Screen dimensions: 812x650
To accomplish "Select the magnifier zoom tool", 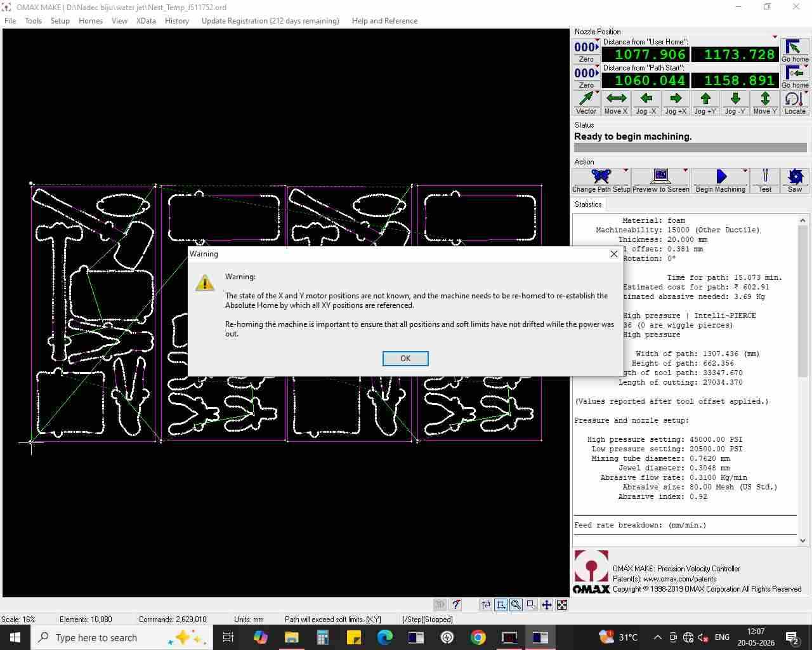I will pos(516,605).
